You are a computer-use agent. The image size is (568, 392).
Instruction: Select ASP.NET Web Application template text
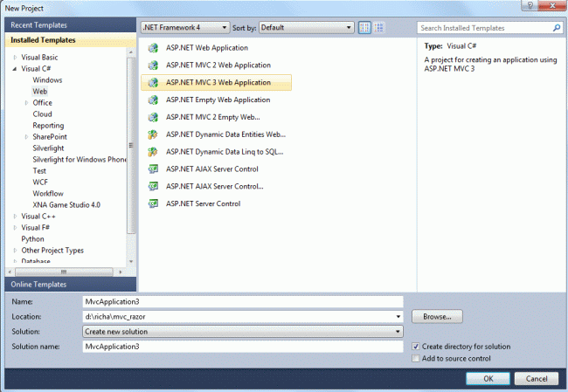(207, 48)
